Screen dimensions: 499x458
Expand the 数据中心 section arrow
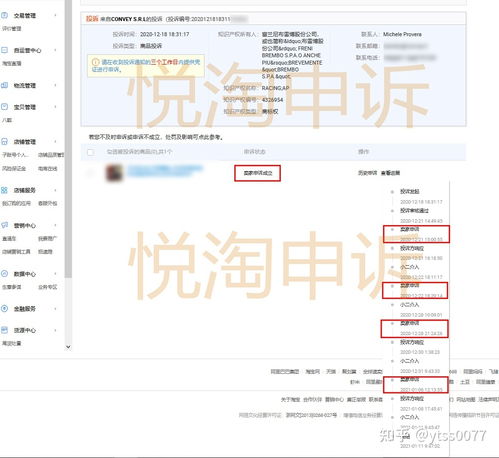(x=55, y=274)
